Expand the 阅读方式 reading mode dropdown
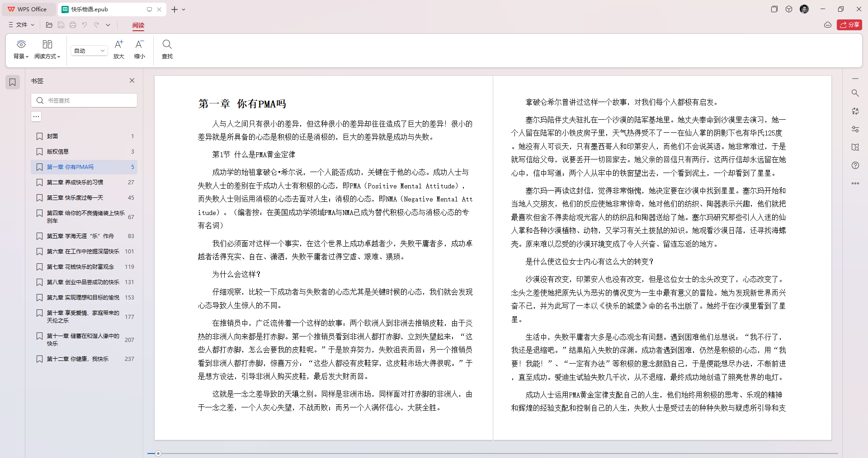Screen dimensions: 868x458 pos(47,49)
